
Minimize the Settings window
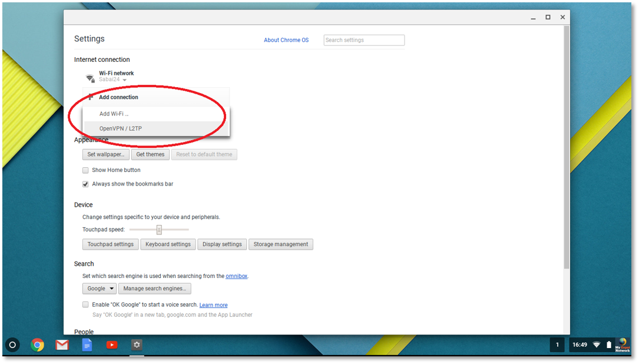coord(533,18)
